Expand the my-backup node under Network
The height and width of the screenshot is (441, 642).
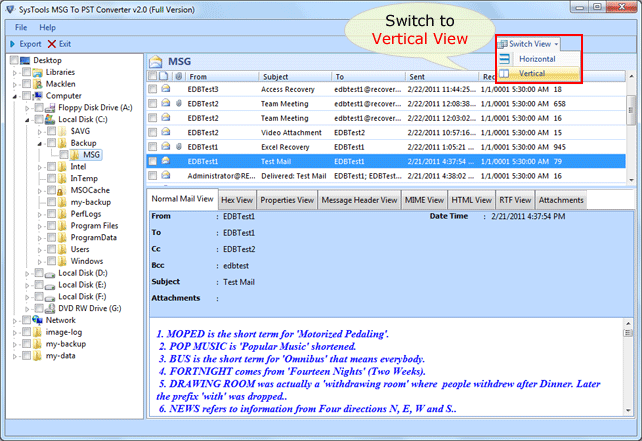[x=15, y=345]
